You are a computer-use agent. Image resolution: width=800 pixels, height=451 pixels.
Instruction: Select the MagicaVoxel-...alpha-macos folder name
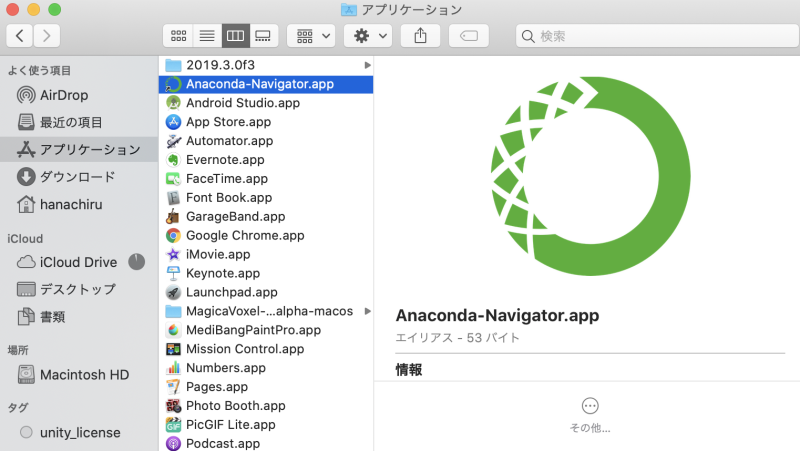click(x=269, y=311)
